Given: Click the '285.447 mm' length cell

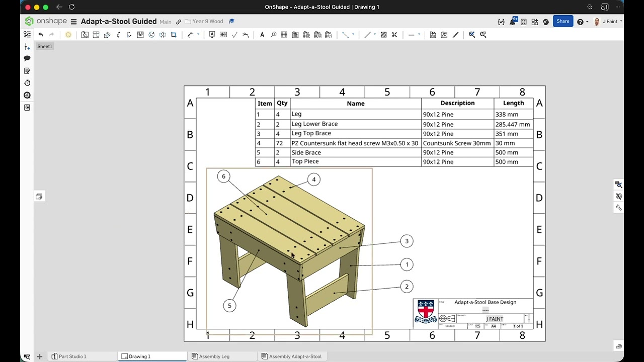Looking at the screenshot, I should tap(513, 124).
